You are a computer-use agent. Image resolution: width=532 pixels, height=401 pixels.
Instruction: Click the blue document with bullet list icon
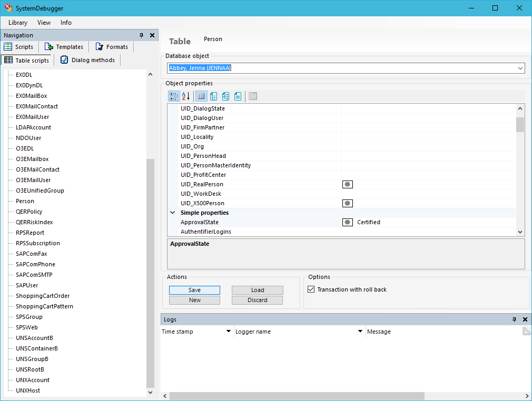point(213,96)
